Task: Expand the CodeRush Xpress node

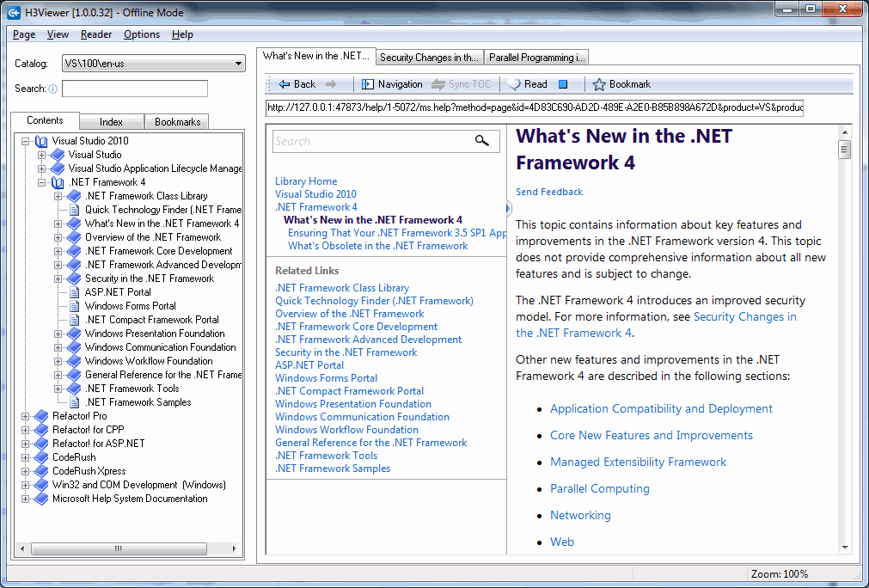Action: click(26, 471)
